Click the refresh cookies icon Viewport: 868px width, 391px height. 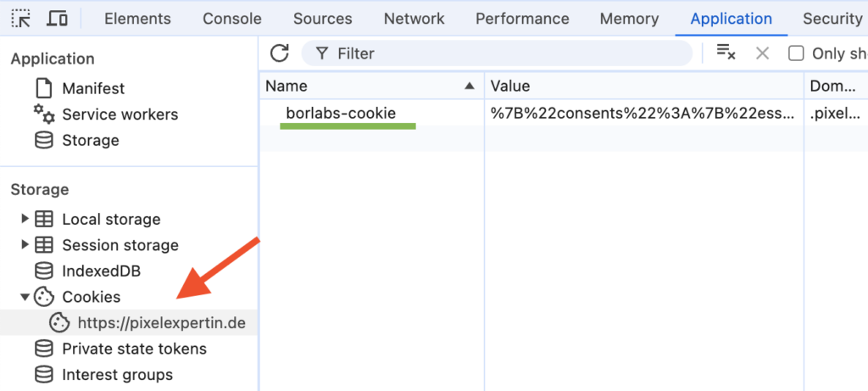click(280, 53)
